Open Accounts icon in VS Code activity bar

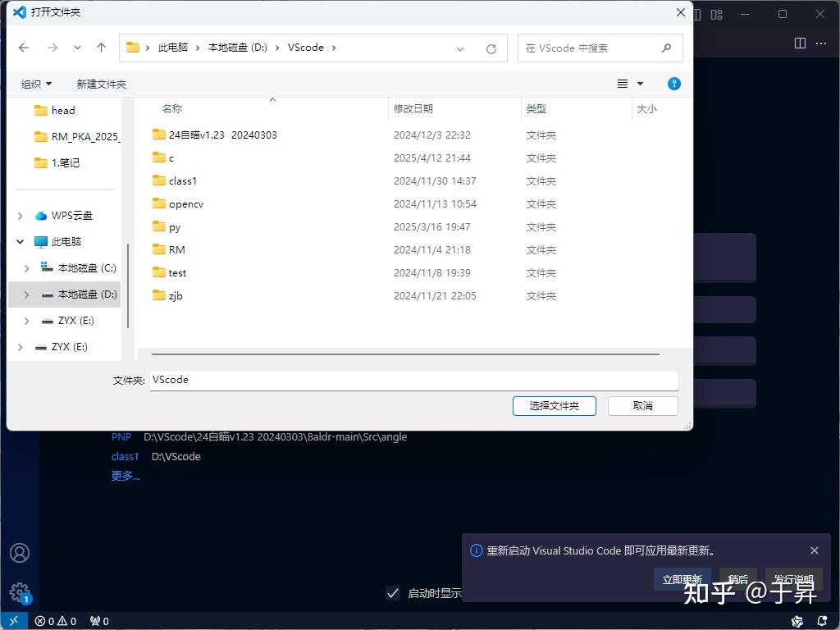[18, 553]
